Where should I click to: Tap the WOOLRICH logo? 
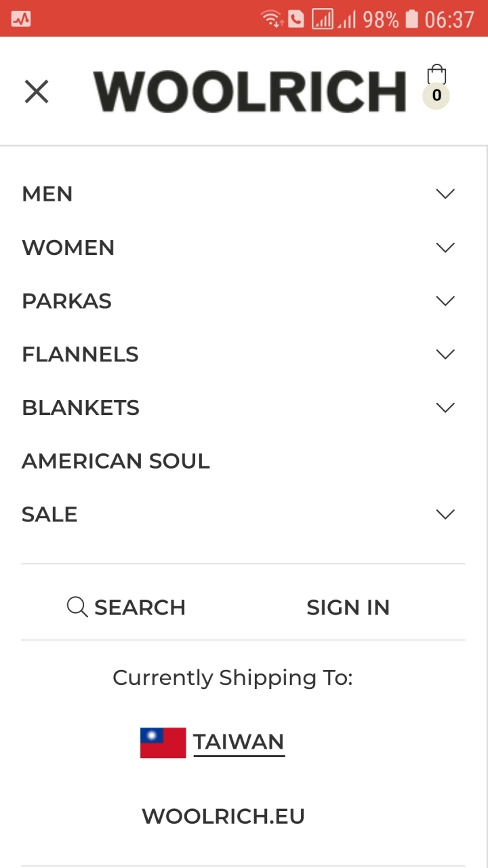[x=250, y=92]
